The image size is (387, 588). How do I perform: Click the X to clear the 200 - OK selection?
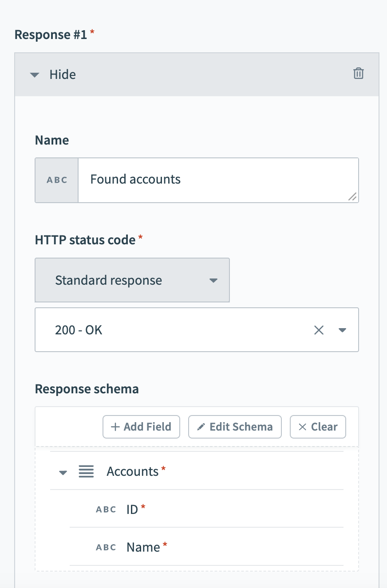319,329
